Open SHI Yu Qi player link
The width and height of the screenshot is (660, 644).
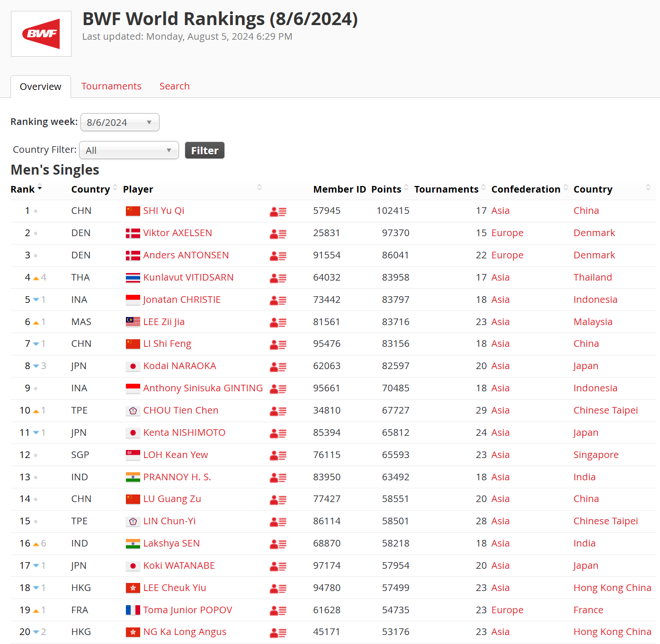pos(163,211)
